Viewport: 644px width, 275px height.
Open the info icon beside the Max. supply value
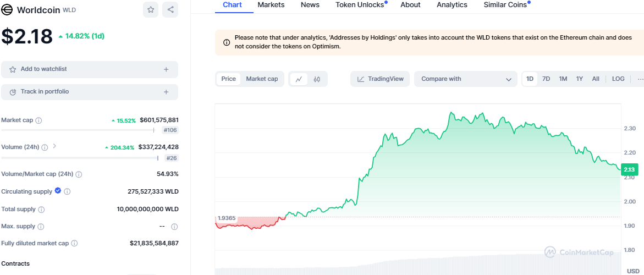[174, 227]
